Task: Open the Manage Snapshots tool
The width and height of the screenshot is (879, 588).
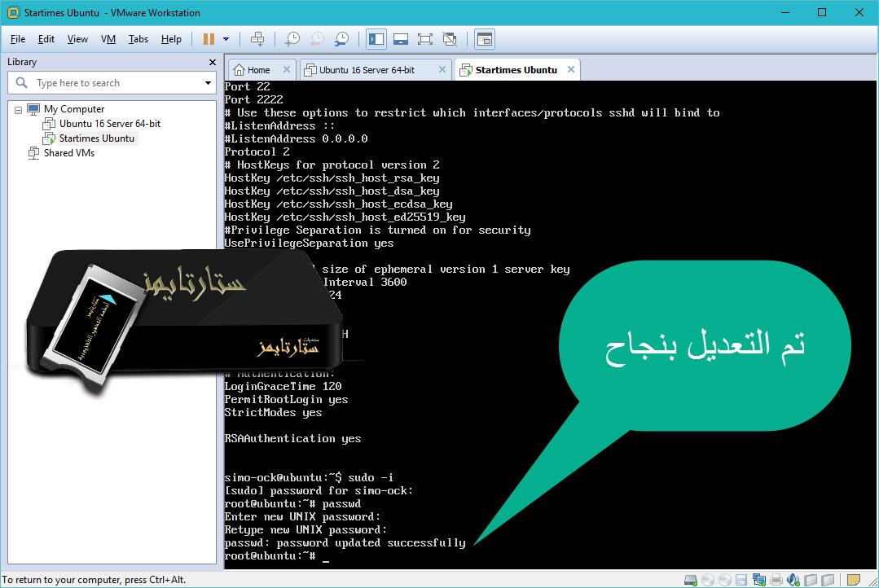Action: pyautogui.click(x=341, y=38)
